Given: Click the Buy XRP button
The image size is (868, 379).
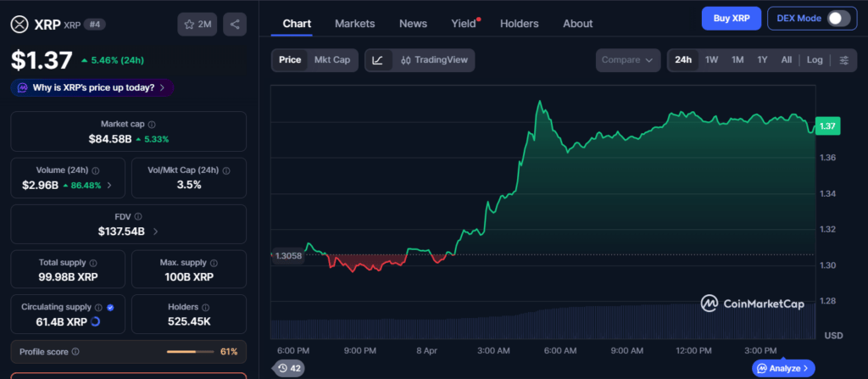Looking at the screenshot, I should (x=731, y=19).
